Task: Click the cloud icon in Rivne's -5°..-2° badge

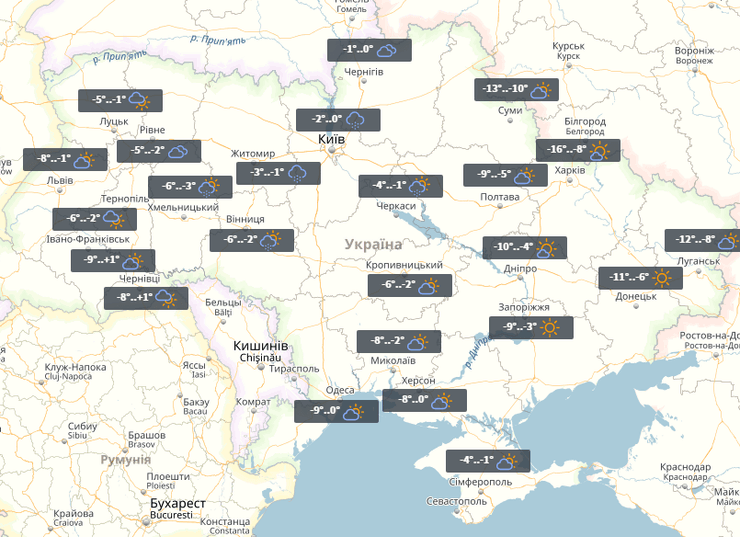Action: [x=179, y=152]
